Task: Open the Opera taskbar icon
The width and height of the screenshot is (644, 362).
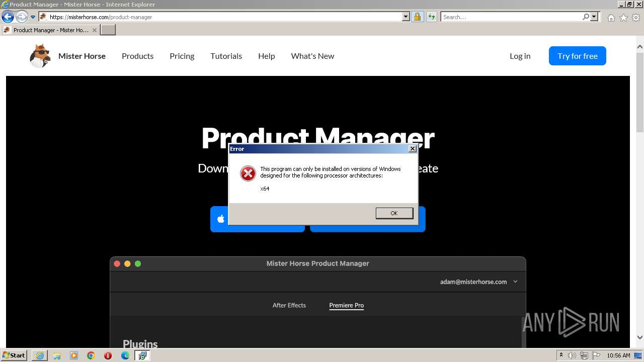Action: 108,355
